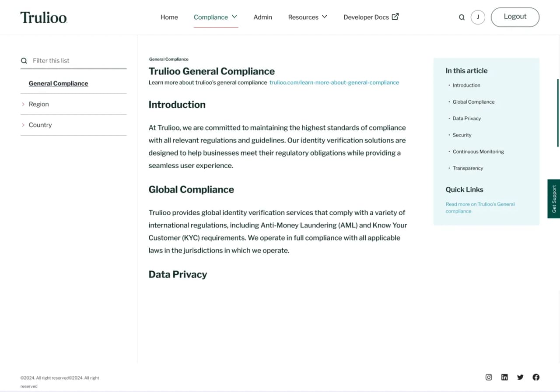The height and width of the screenshot is (392, 560).
Task: Open LinkedIn from the footer
Action: click(x=504, y=377)
